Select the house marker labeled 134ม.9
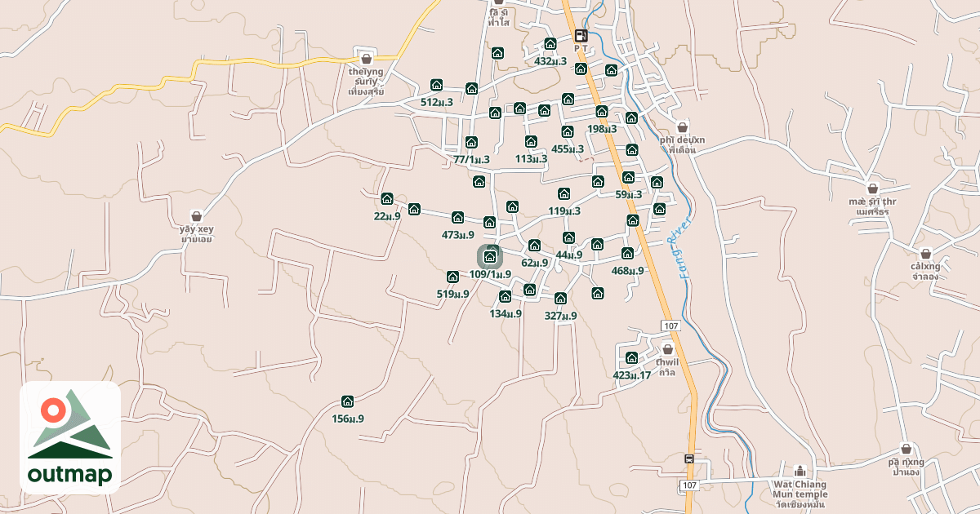Viewport: 980px width, 514px height. pos(506,296)
